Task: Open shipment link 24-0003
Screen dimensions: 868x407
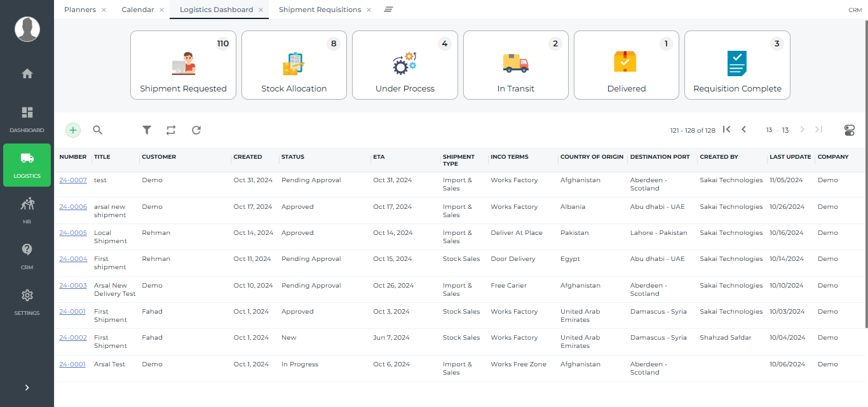Action: (73, 286)
